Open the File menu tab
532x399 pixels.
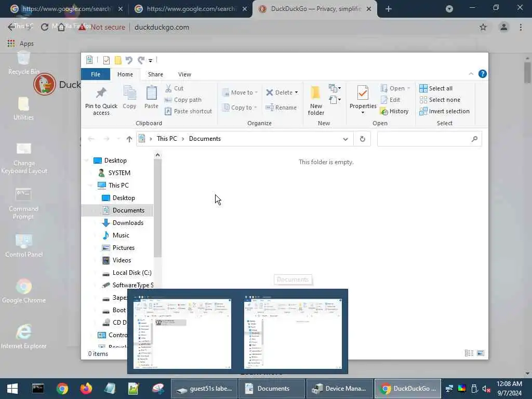(96, 74)
